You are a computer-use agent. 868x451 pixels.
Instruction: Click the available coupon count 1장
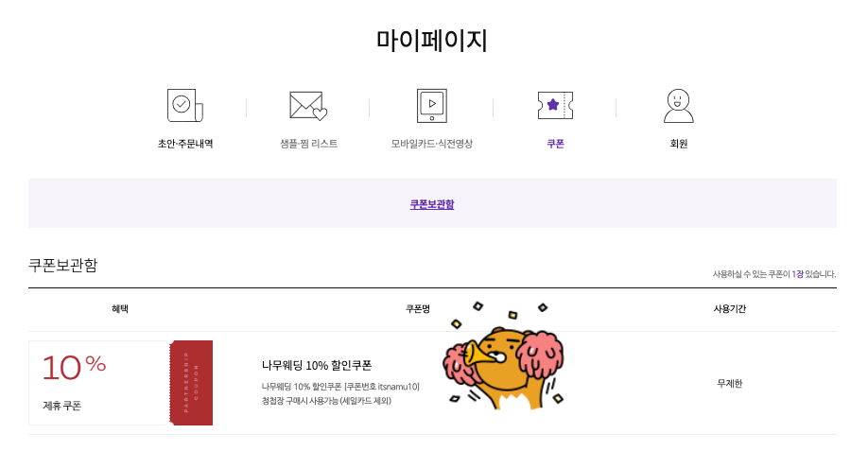tap(797, 274)
